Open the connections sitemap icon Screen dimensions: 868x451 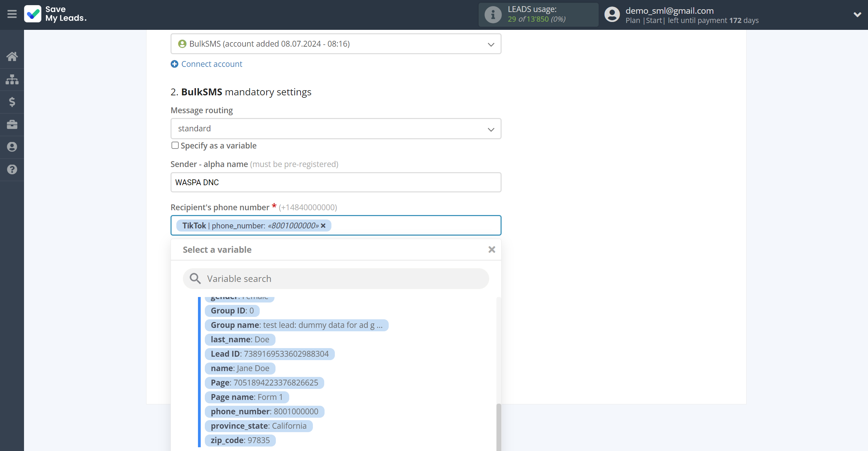click(x=12, y=79)
